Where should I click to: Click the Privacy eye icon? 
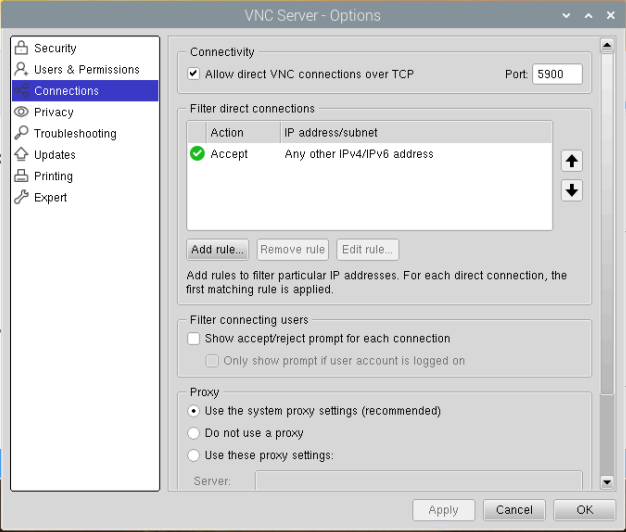coord(21,112)
